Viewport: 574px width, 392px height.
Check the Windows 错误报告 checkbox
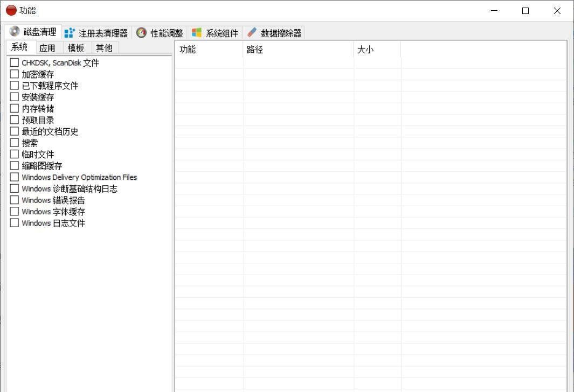click(x=14, y=200)
